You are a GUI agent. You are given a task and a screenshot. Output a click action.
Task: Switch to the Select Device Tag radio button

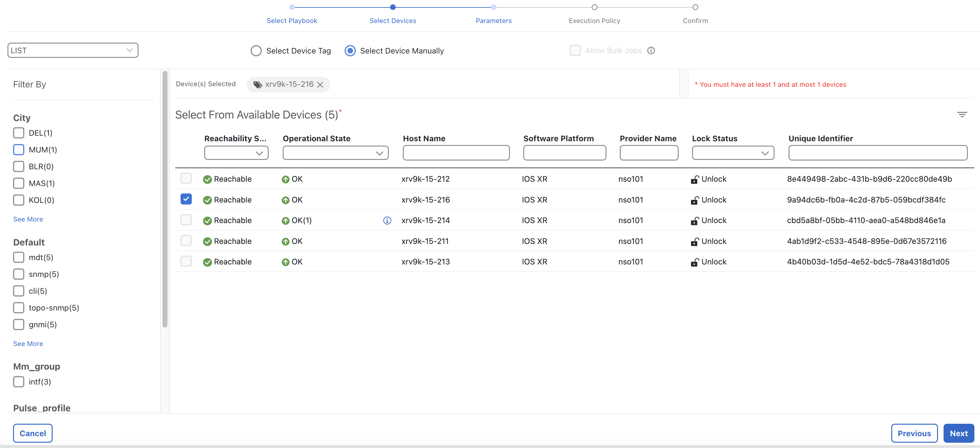256,51
